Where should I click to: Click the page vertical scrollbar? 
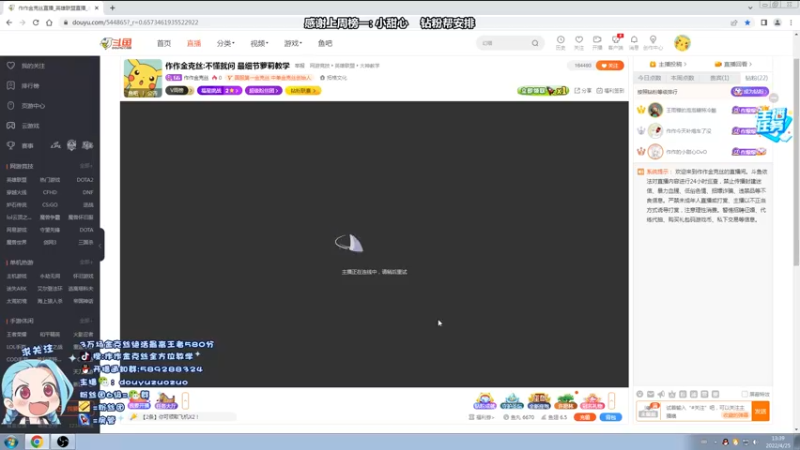click(x=796, y=163)
